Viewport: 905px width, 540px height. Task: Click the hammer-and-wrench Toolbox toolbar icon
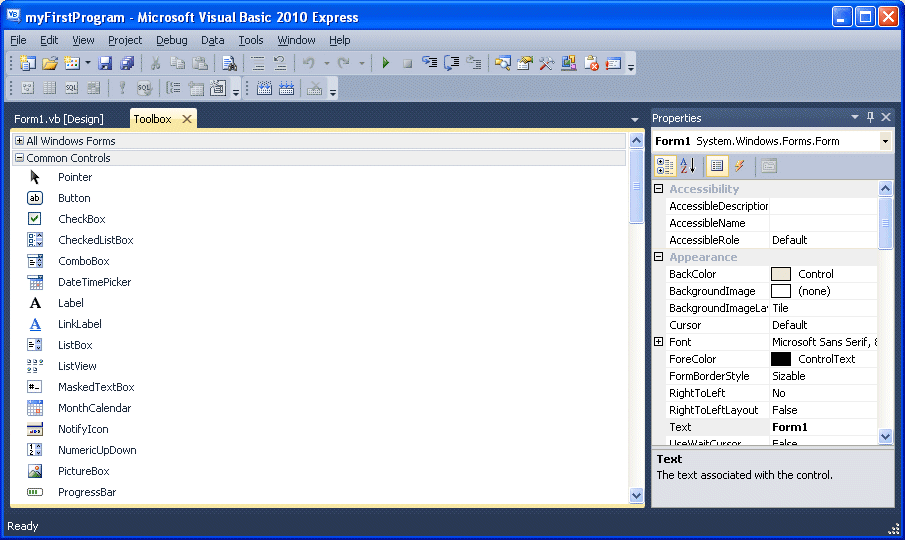click(x=547, y=63)
